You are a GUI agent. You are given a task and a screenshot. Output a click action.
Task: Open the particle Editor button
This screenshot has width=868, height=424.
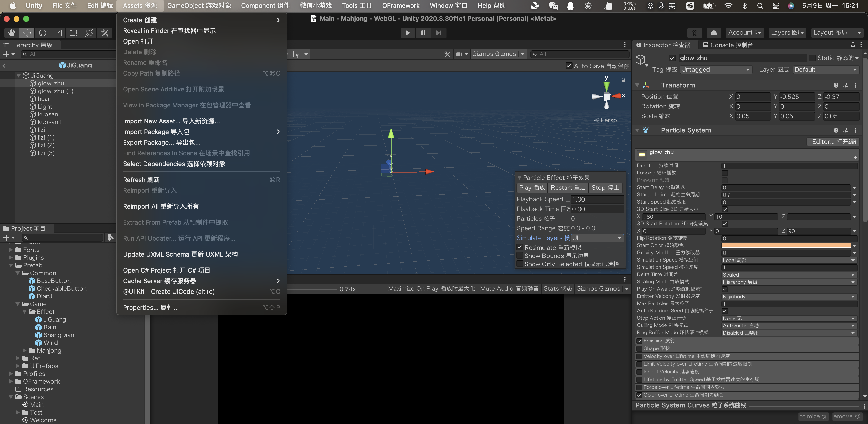click(x=832, y=142)
